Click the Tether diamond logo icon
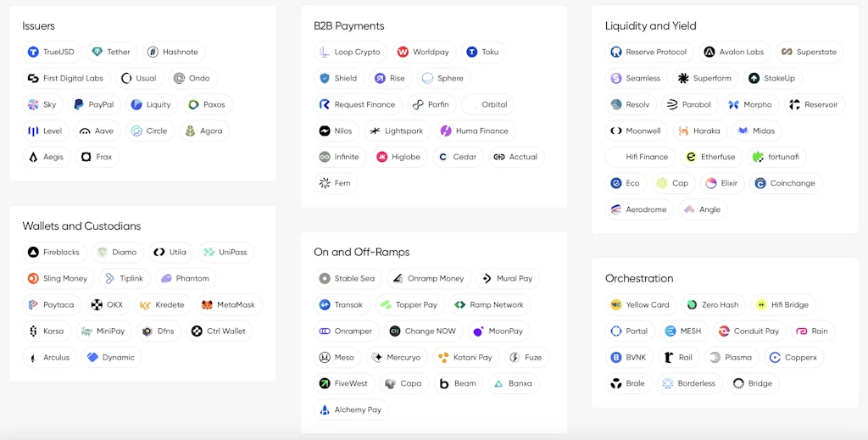 [97, 52]
